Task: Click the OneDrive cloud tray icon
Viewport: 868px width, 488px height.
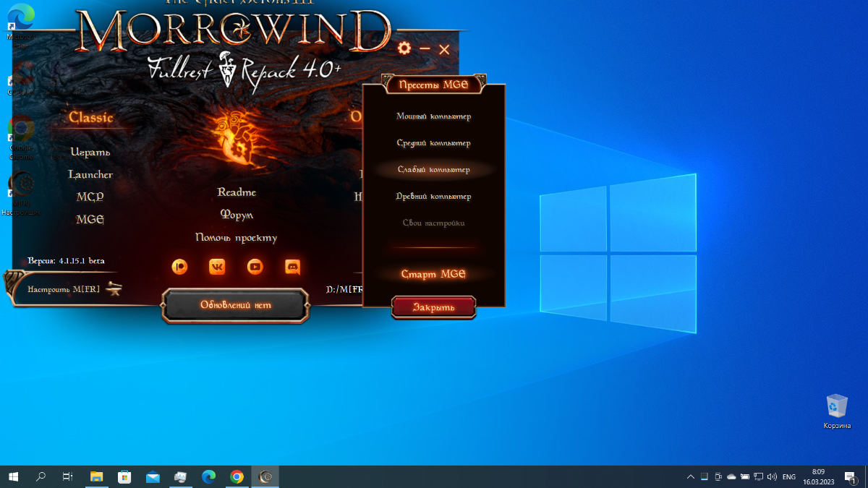Action: click(x=731, y=477)
